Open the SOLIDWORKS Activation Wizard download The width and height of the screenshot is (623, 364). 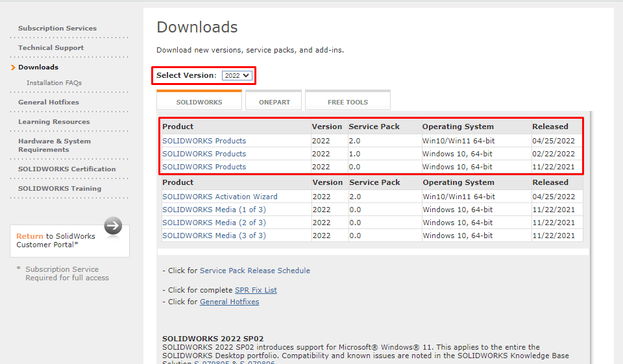pos(220,197)
